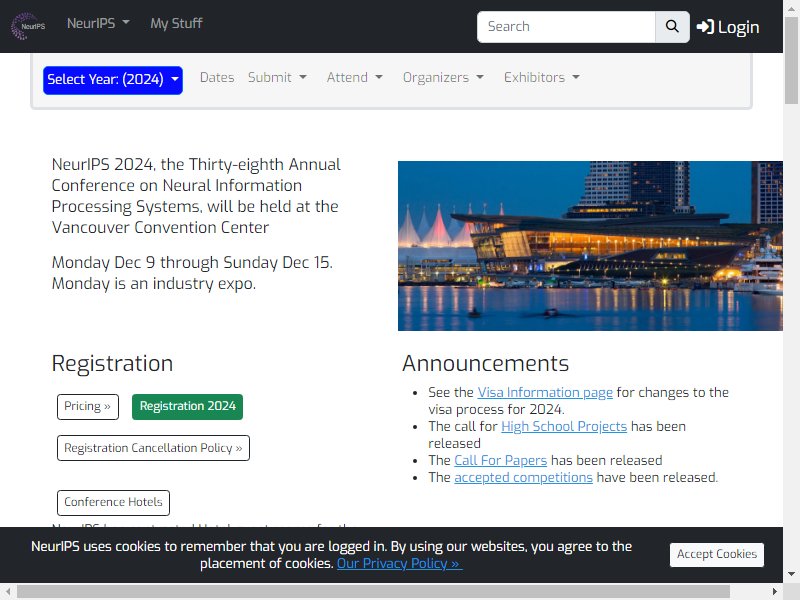Expand the Submit menu

click(x=277, y=78)
